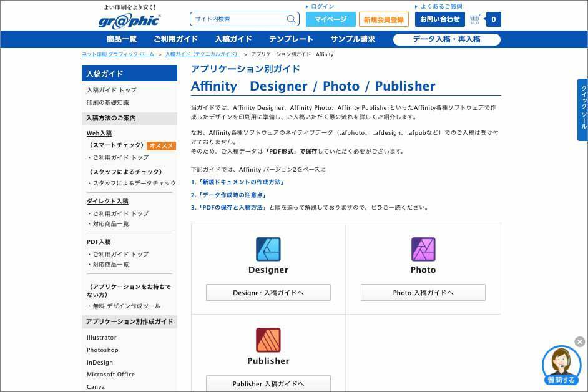Click the データ入稿・再入稿 button

pyautogui.click(x=446, y=39)
